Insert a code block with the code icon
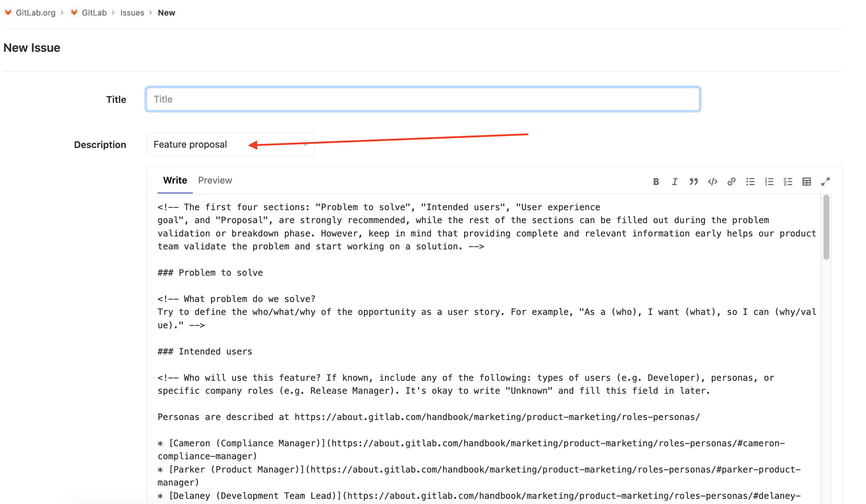This screenshot has width=866, height=504. [712, 182]
